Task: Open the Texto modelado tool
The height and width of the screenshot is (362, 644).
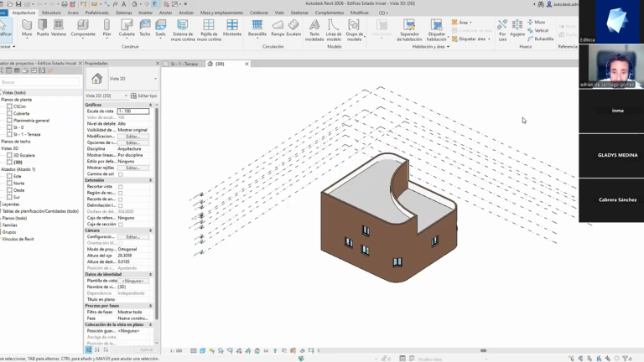Action: (x=314, y=30)
